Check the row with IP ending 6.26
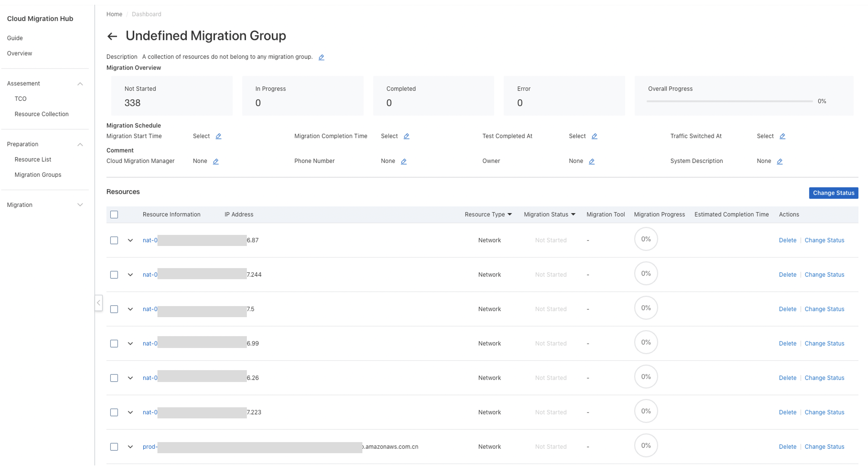 click(x=114, y=378)
